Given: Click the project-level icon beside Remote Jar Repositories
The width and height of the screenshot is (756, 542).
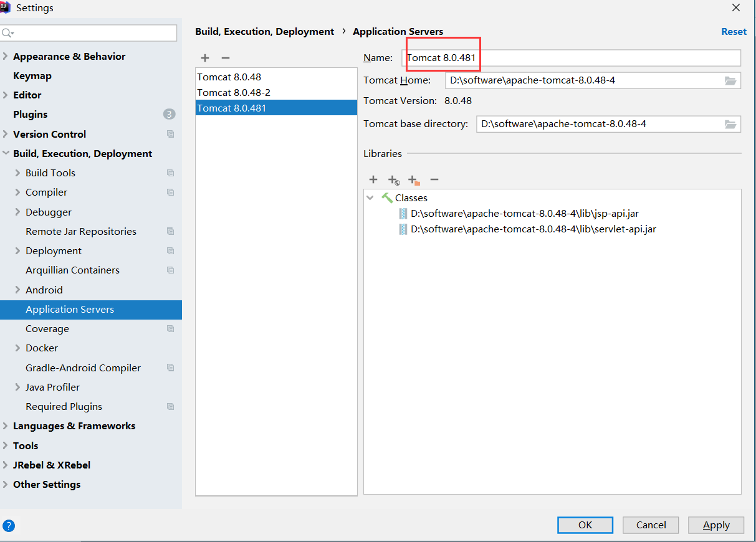Looking at the screenshot, I should pos(171,231).
